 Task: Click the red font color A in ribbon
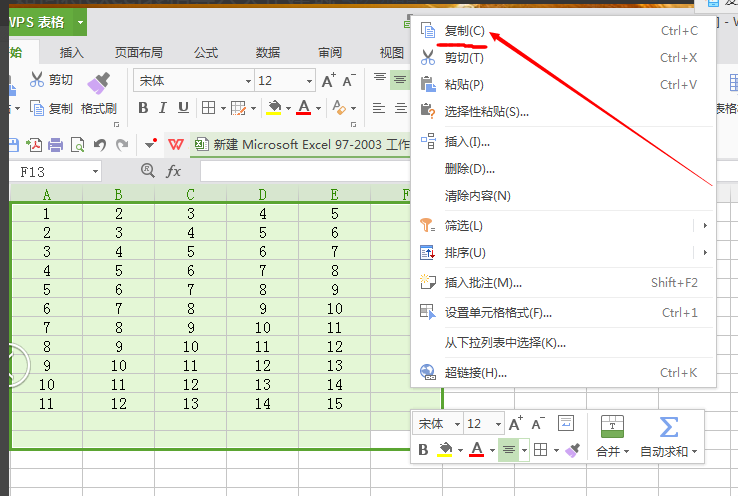[x=304, y=108]
